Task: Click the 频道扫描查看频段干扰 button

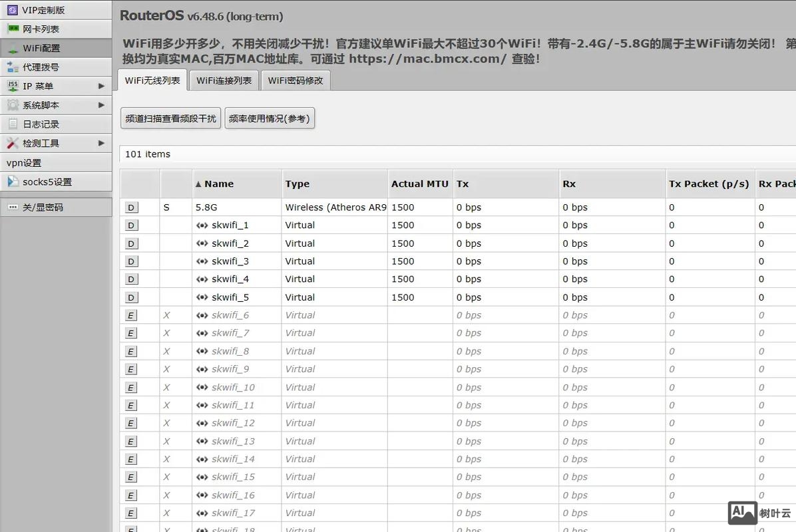Action: click(170, 118)
